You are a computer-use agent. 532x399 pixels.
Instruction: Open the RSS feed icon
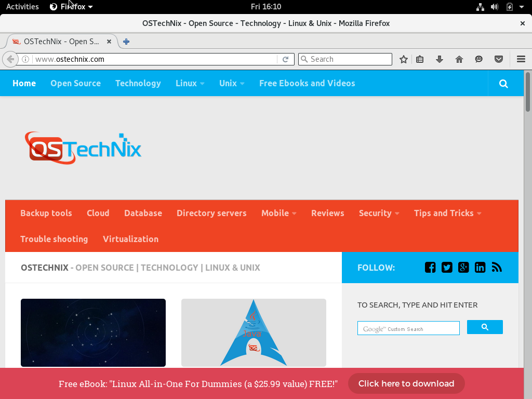point(497,268)
